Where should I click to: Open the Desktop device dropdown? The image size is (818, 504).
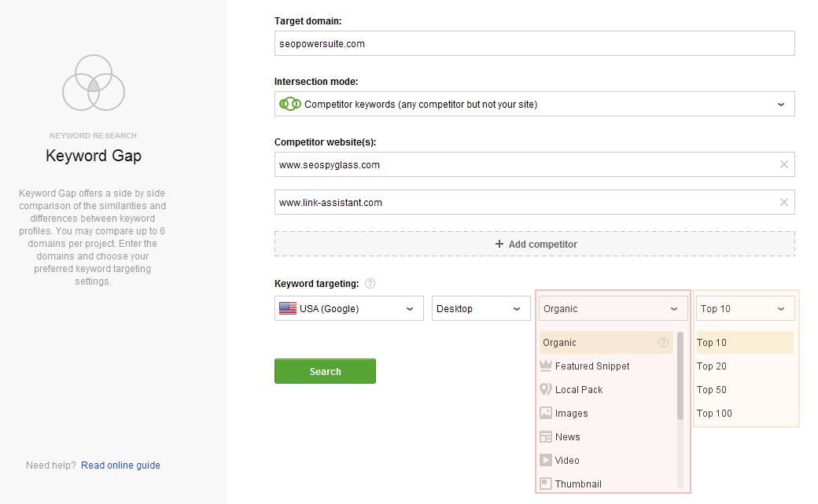coord(481,308)
